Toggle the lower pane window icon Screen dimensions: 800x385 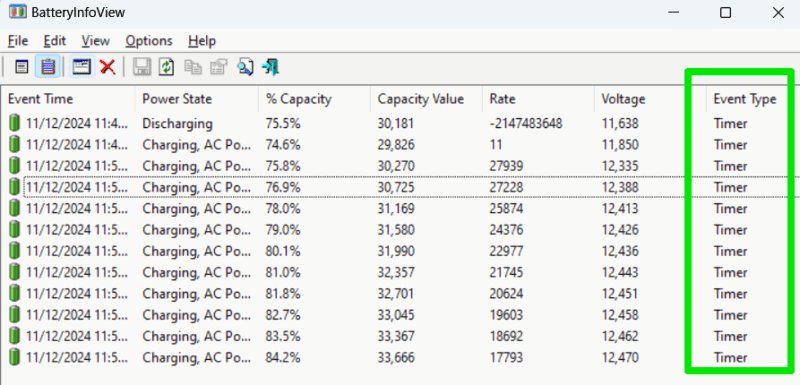(x=81, y=67)
